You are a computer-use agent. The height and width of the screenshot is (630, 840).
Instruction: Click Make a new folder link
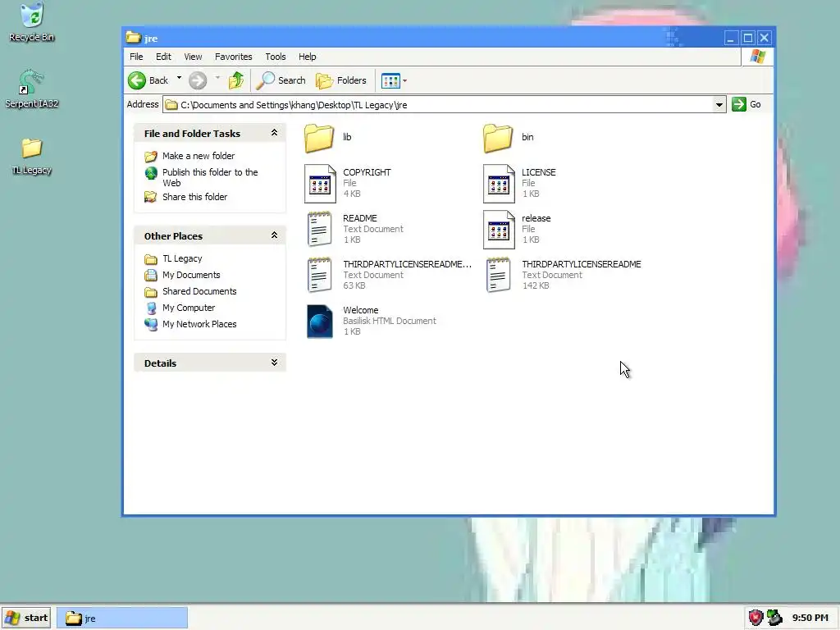(199, 156)
